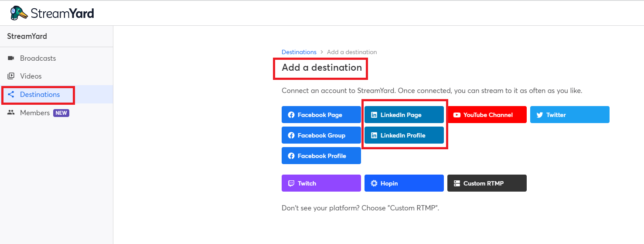The height and width of the screenshot is (244, 644).
Task: Add LinkedIn Profile as a destination
Action: click(404, 135)
